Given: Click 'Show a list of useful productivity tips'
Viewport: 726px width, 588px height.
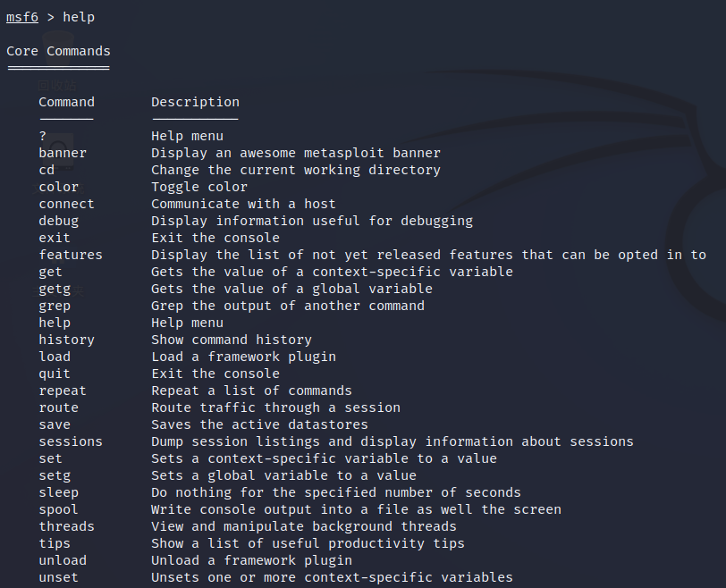Looking at the screenshot, I should tap(308, 543).
